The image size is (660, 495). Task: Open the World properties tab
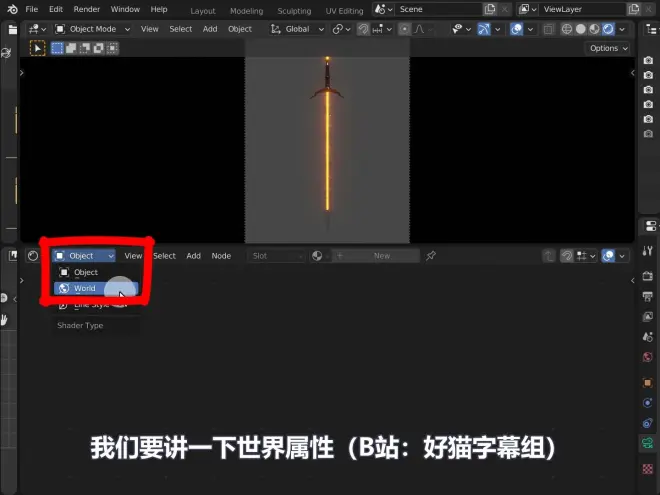(648, 357)
